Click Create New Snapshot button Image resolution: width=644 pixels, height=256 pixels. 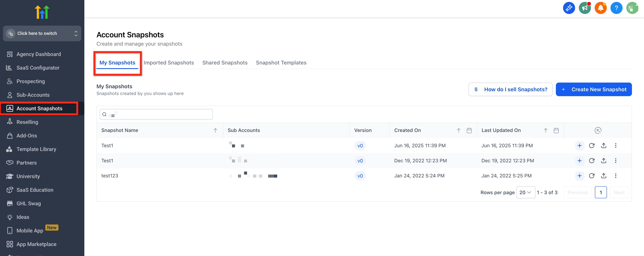pos(594,89)
